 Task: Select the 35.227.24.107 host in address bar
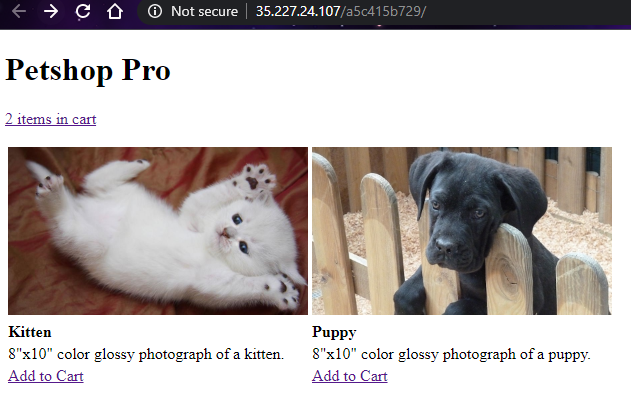(x=298, y=11)
